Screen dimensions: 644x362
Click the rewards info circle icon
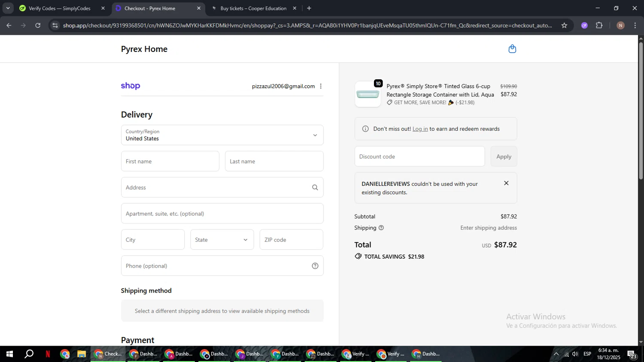(365, 129)
